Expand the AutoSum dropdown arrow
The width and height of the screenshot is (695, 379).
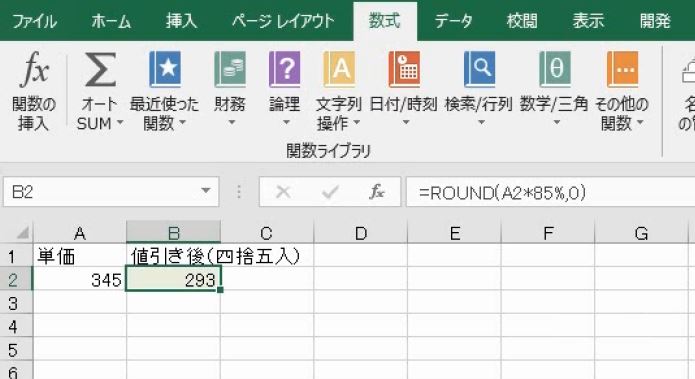click(x=119, y=123)
